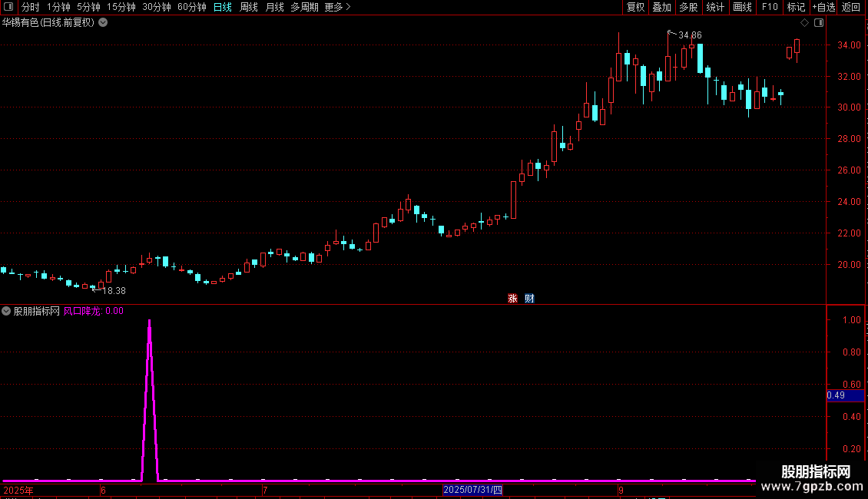Click the 华锡有色(日线.前复权) chart title
The image size is (868, 499).
[48, 23]
